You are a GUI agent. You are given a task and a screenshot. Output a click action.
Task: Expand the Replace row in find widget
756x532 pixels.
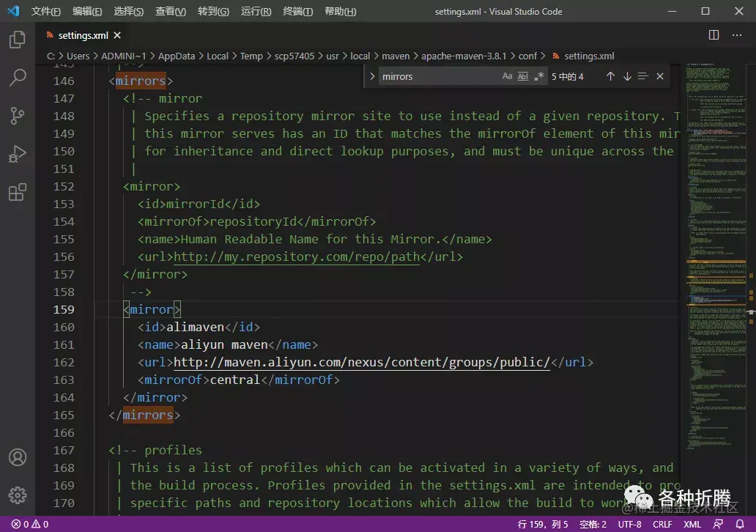(x=371, y=76)
